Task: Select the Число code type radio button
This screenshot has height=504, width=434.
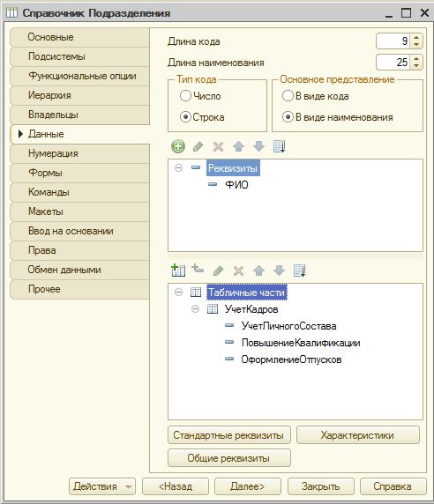Action: (185, 96)
